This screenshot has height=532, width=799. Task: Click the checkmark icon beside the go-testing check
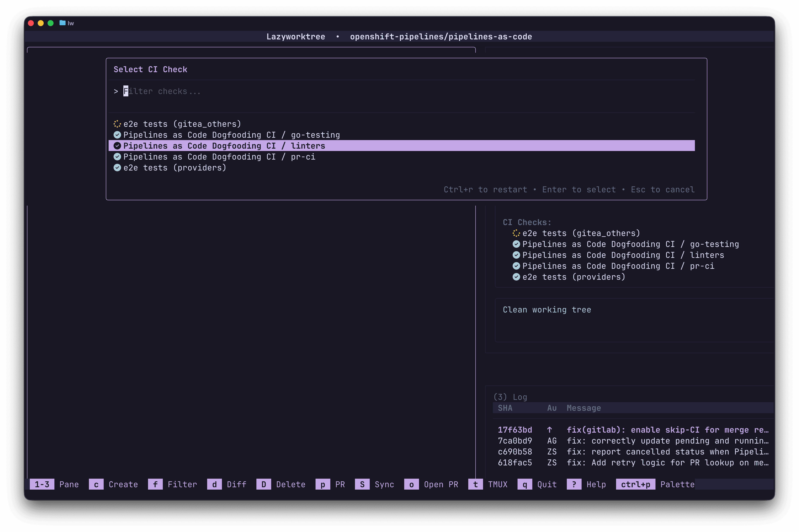[x=117, y=135]
